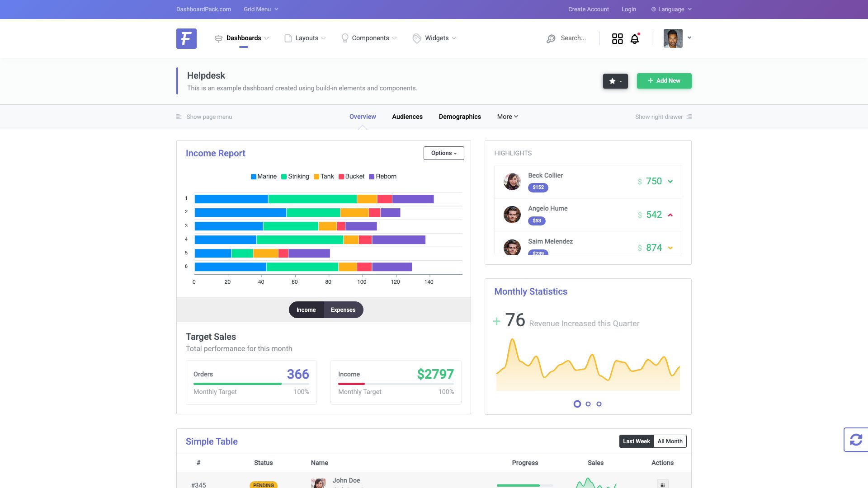
Task: Click the Widgets lightbulb-circle icon
Action: tap(416, 38)
